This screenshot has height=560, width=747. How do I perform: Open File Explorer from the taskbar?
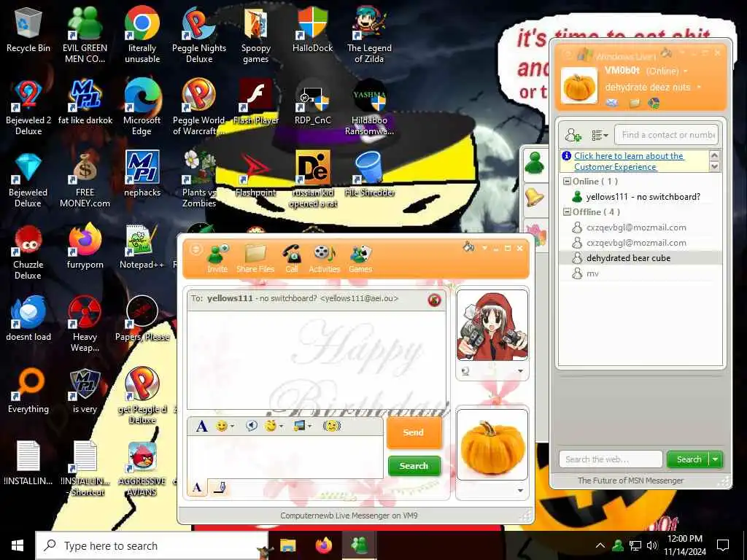tap(287, 545)
